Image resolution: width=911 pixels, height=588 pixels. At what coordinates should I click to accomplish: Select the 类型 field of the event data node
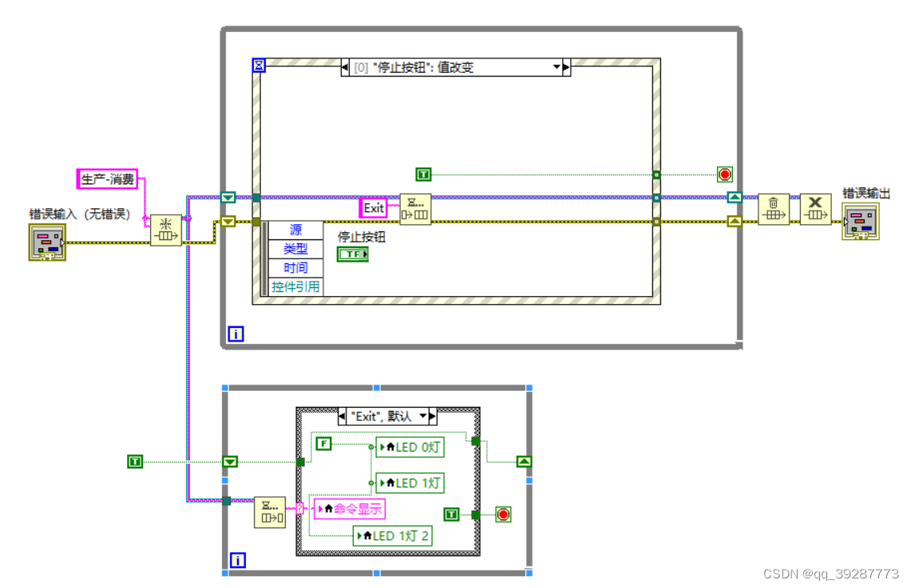pyautogui.click(x=295, y=249)
